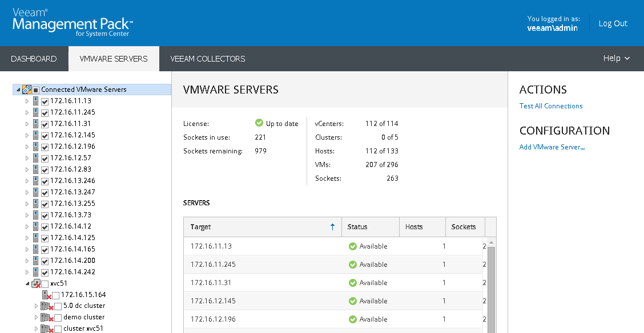
Task: Click the xvc51 vCenter error icon
Action: 35,283
